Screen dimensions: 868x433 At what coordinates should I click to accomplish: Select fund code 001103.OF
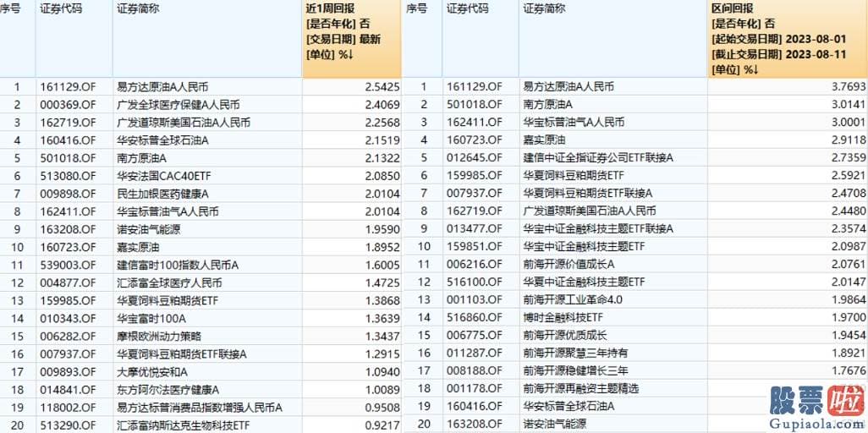tap(475, 299)
